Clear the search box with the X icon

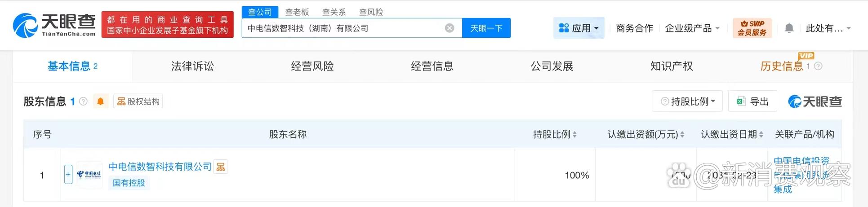(x=449, y=28)
